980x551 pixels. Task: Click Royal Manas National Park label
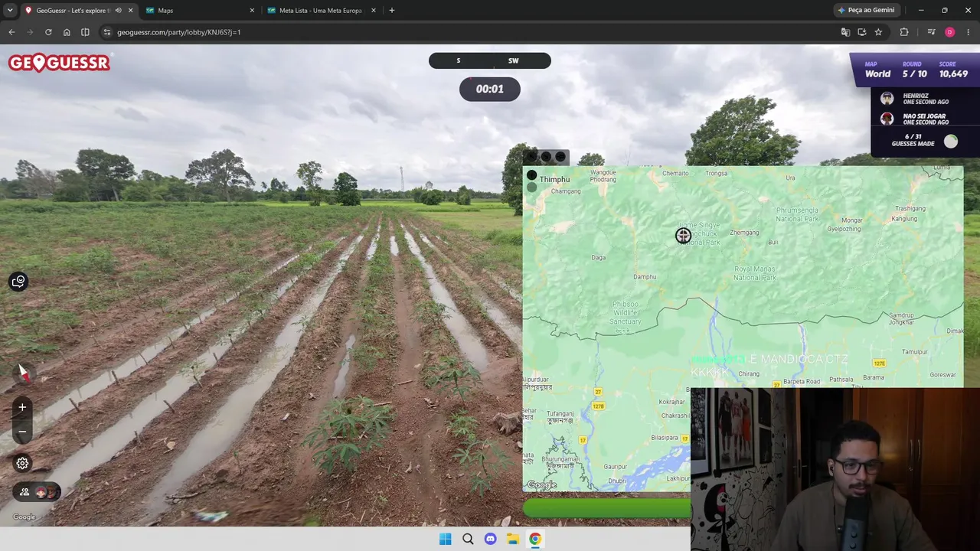pyautogui.click(x=755, y=273)
